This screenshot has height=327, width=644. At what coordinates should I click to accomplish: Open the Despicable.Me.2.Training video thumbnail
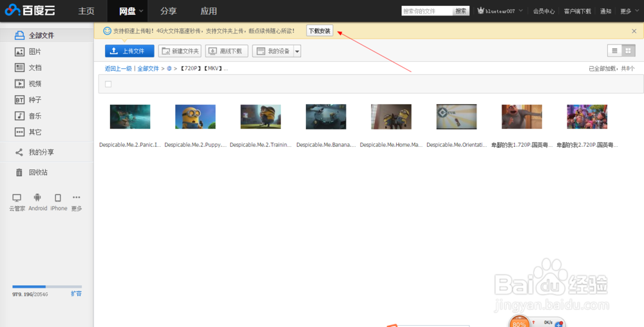261,117
